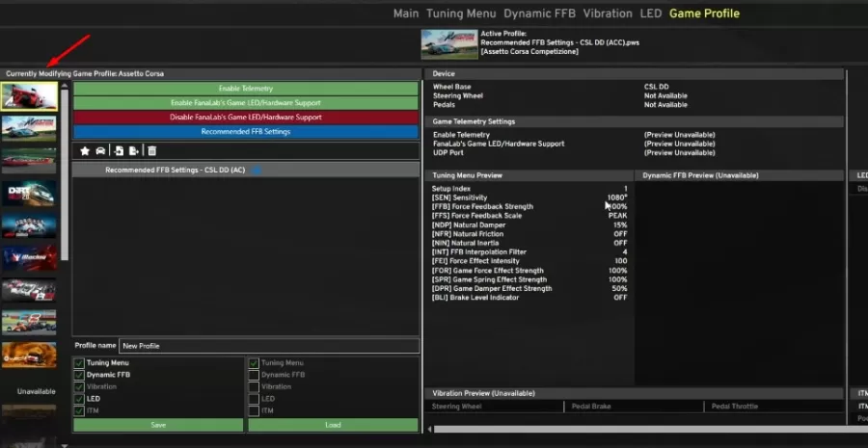The image size is (868, 448).
Task: Click Enable FanaLab's Game LED/Hardware Support
Action: click(x=246, y=103)
